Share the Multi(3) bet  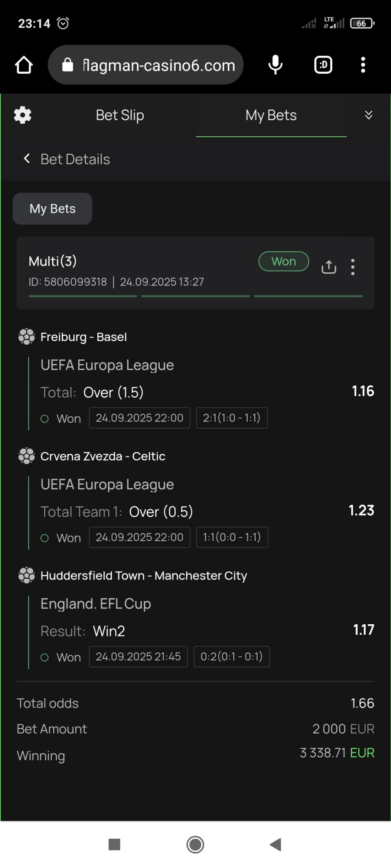tap(329, 267)
